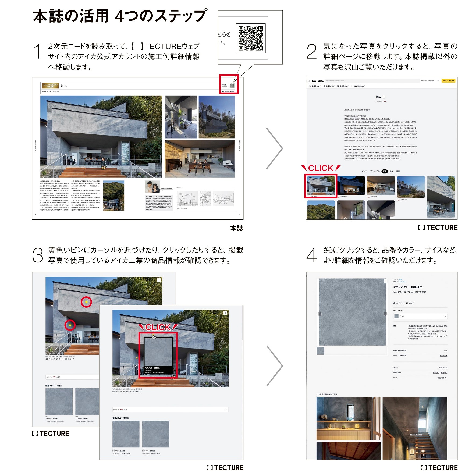The width and height of the screenshot is (472, 476).
Task: Click the plus icon on the front house photo
Action: (225, 313)
